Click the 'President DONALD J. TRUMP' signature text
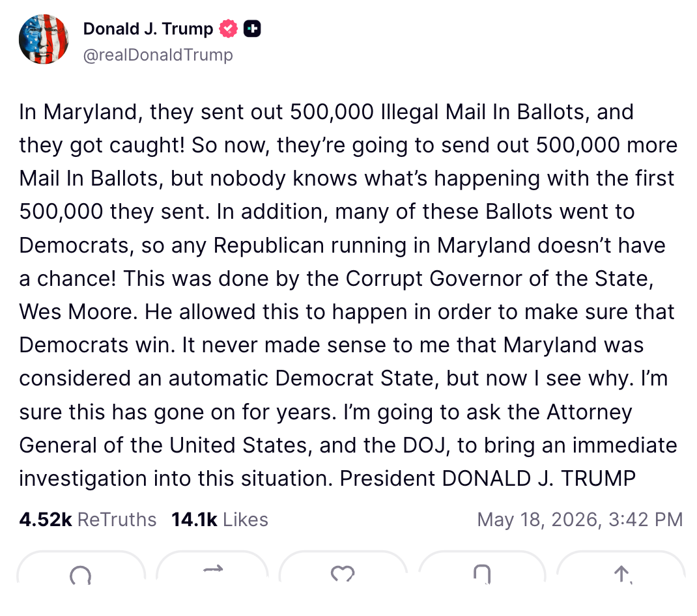697x616 pixels. (488, 479)
